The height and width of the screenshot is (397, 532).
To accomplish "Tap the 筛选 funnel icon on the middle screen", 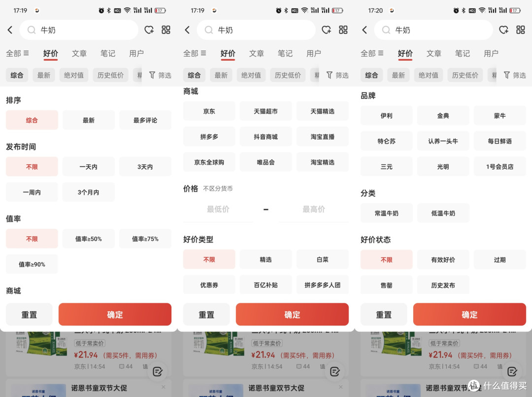I will pyautogui.click(x=329, y=75).
